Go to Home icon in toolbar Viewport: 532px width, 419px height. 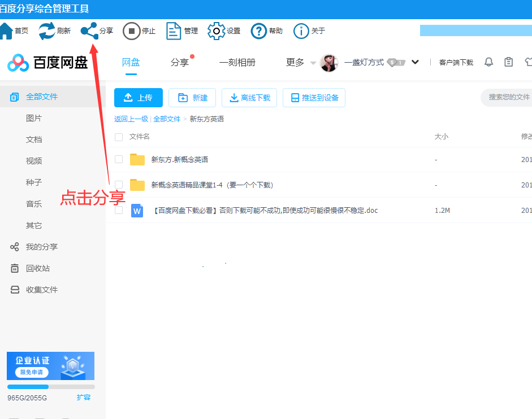(6, 30)
